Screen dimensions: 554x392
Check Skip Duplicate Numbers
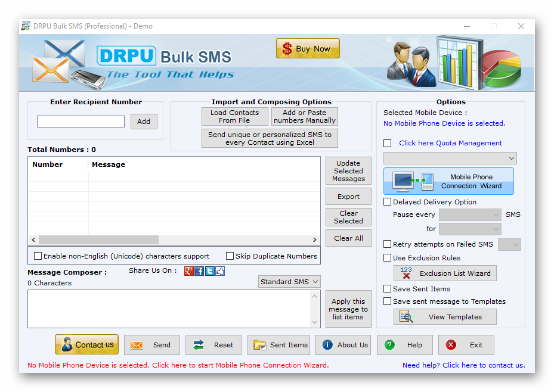[x=230, y=256]
